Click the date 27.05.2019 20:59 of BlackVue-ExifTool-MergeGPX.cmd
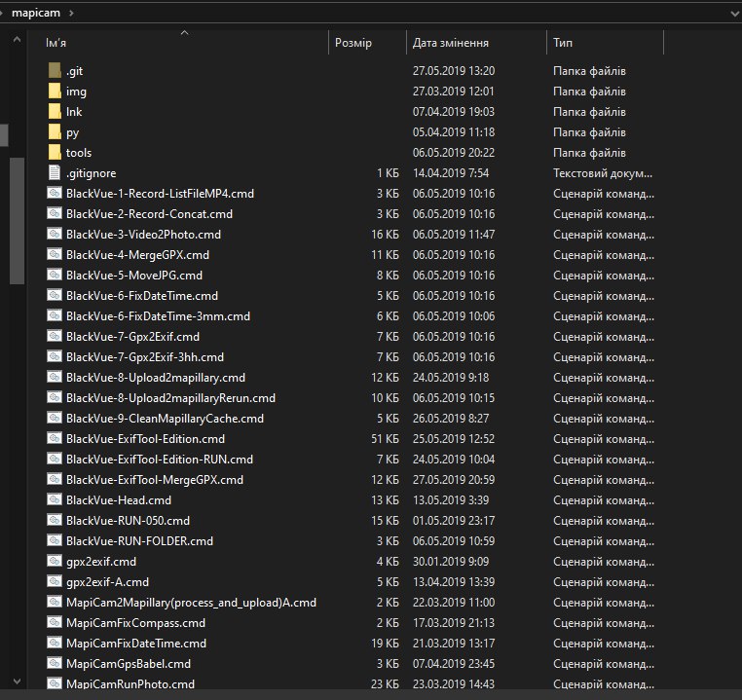742x700 pixels. pyautogui.click(x=454, y=480)
